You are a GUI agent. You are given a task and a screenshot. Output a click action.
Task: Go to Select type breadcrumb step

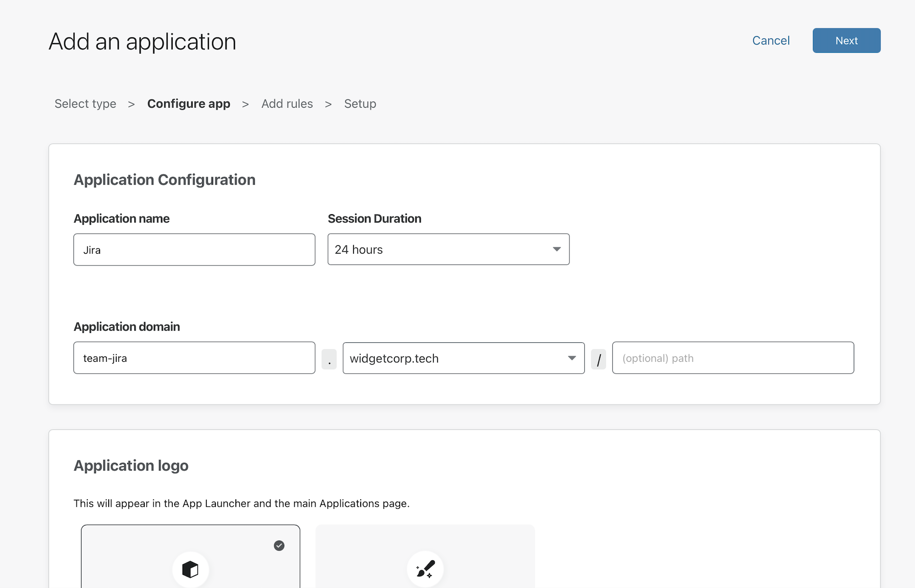(x=85, y=104)
